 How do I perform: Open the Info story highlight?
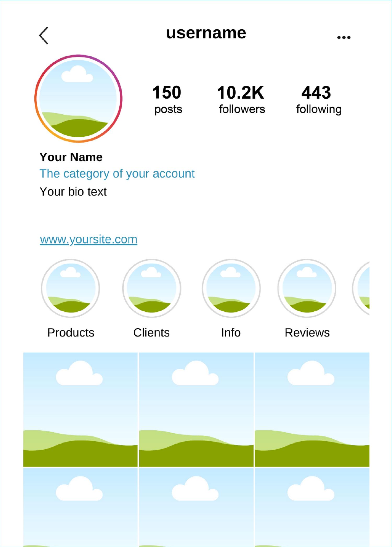click(x=231, y=288)
